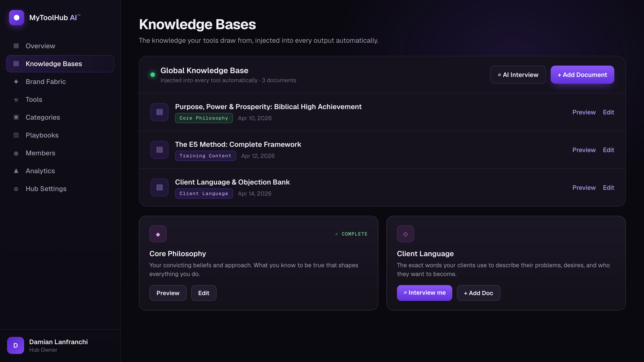Click the Core Philosophy card heading
Screen dimensions: 644x362
(x=178, y=254)
